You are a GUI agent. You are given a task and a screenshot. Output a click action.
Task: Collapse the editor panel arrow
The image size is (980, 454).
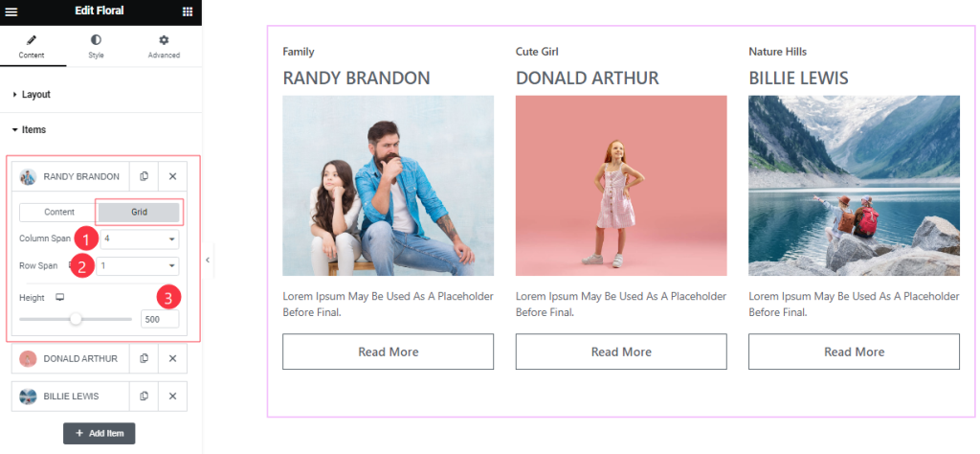pyautogui.click(x=208, y=260)
